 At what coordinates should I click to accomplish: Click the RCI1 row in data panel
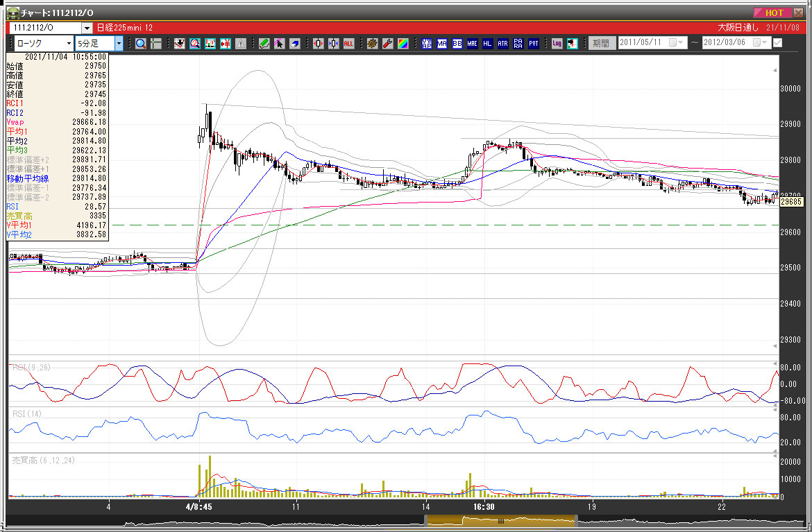56,103
